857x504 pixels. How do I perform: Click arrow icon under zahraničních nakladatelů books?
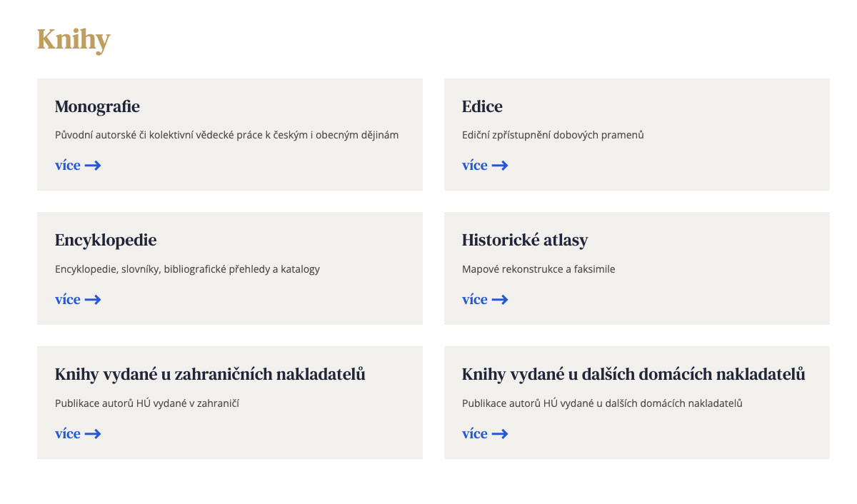pos(93,434)
